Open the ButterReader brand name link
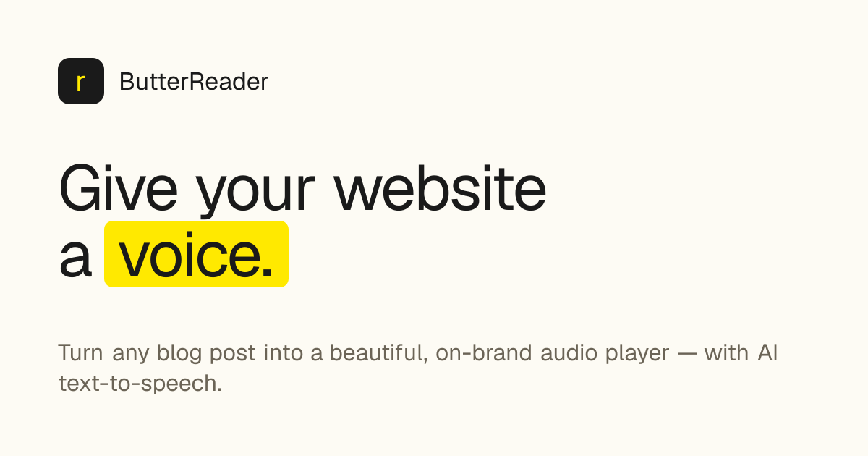868x456 pixels. [194, 82]
